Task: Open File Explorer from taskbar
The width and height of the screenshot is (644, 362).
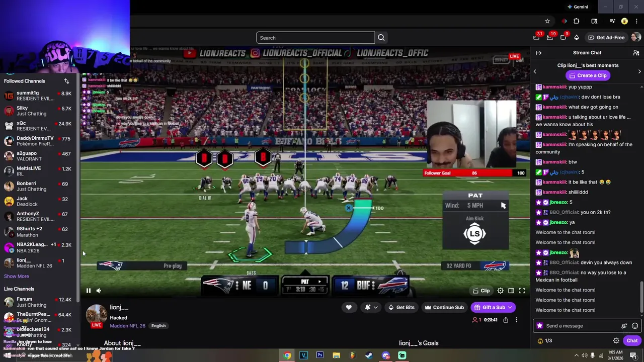Action: (x=336, y=355)
